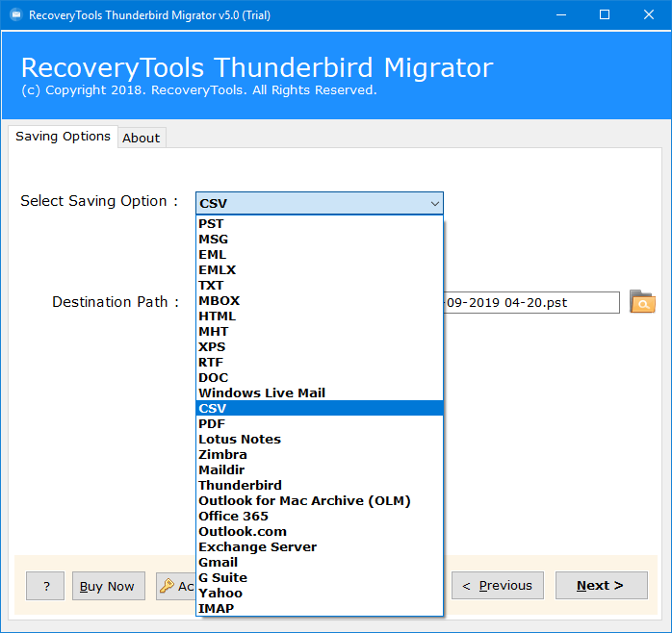Minimize the Thunderbird Migrator window
672x633 pixels.
[x=561, y=15]
